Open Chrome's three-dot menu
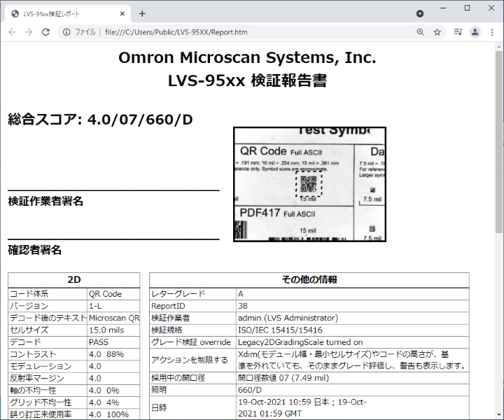This screenshot has height=420, width=504. (x=492, y=31)
